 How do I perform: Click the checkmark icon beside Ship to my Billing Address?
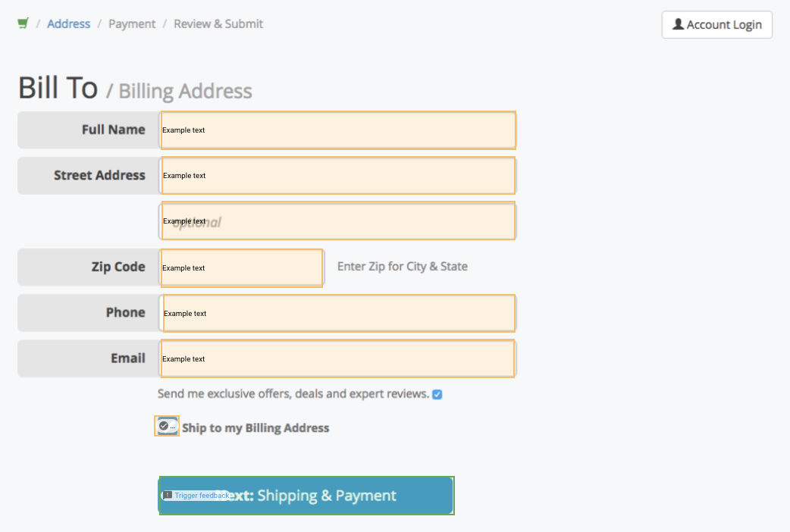164,426
